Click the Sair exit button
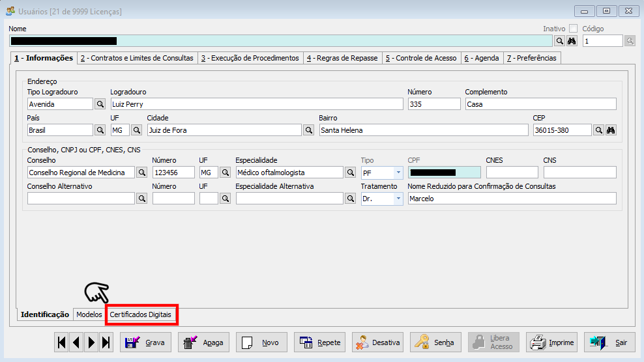This screenshot has height=362, width=644. 609,342
